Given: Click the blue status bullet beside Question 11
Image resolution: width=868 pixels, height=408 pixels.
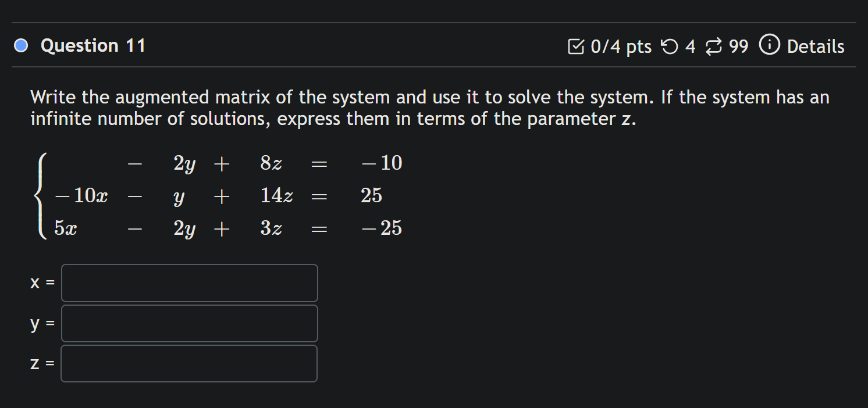Looking at the screenshot, I should point(20,45).
